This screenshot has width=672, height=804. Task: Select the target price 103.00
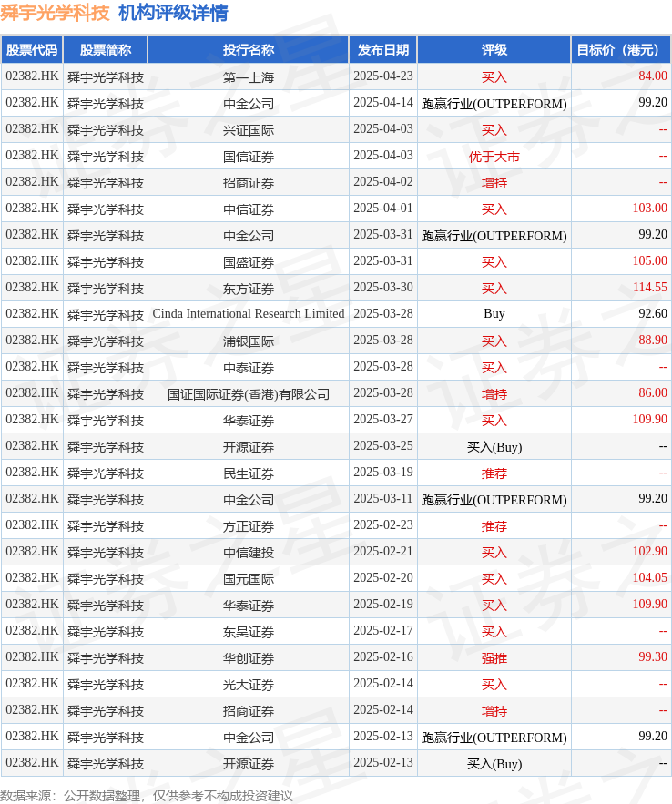coord(650,209)
